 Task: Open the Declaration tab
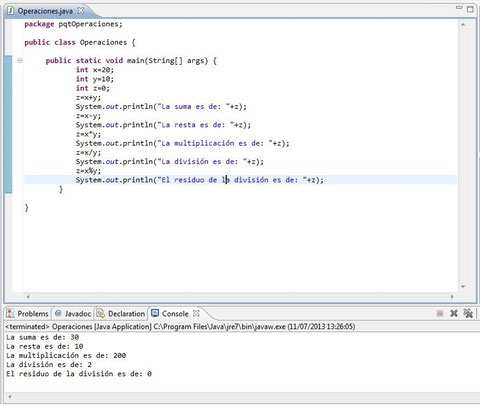coord(121,314)
